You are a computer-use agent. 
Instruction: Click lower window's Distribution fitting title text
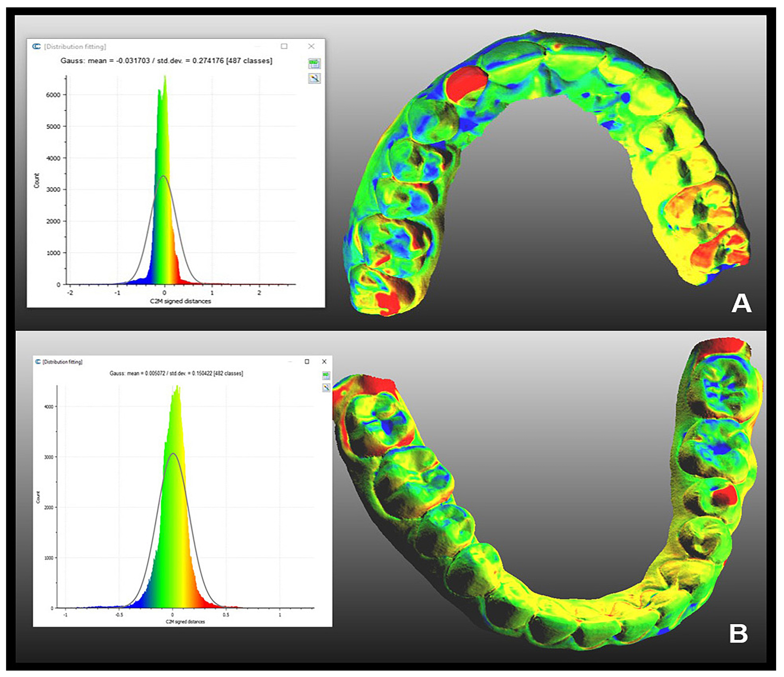coord(62,362)
